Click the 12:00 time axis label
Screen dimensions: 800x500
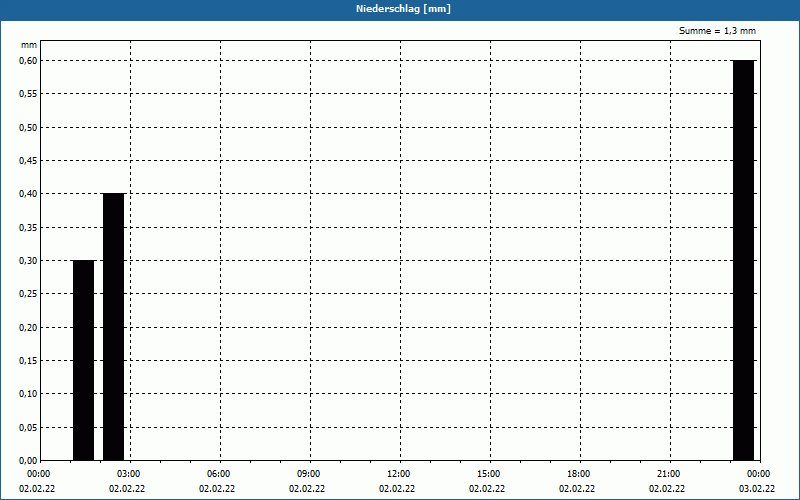(398, 474)
